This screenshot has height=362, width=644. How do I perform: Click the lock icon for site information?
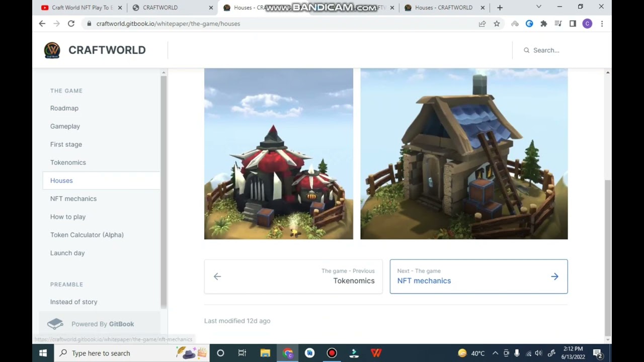[89, 24]
